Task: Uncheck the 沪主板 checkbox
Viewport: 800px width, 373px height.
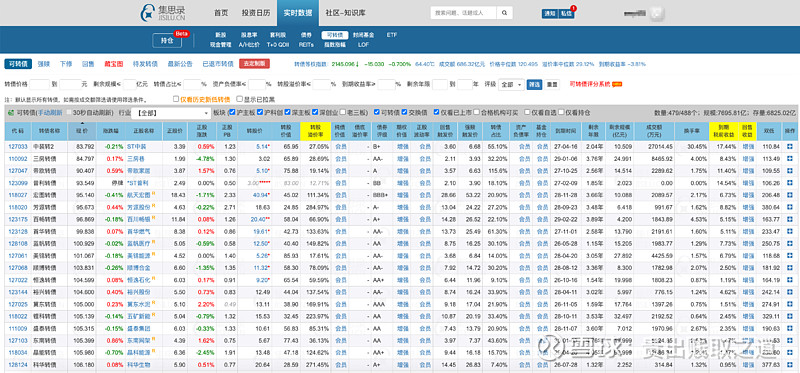Action: (x=232, y=112)
